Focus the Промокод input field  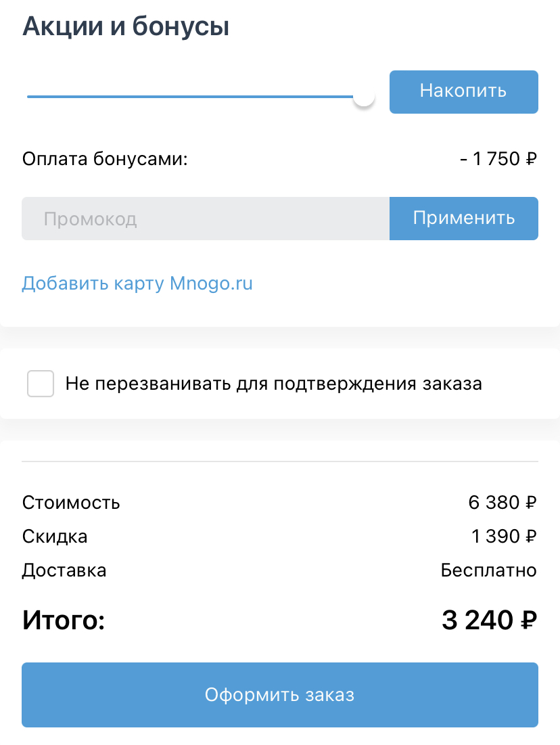(205, 219)
